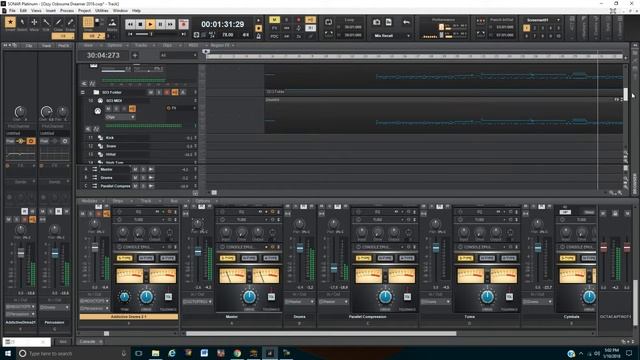Select screenset number 2

(x=535, y=28)
